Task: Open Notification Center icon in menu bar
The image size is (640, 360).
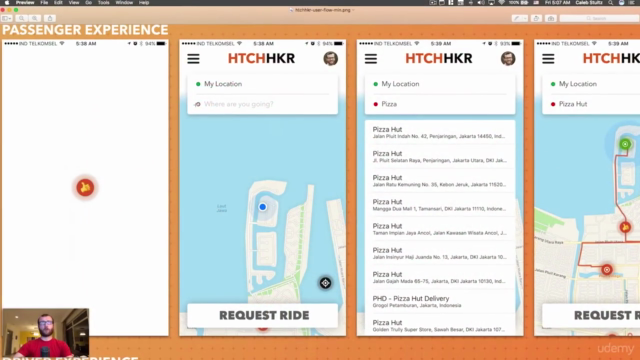Action: [x=632, y=2]
